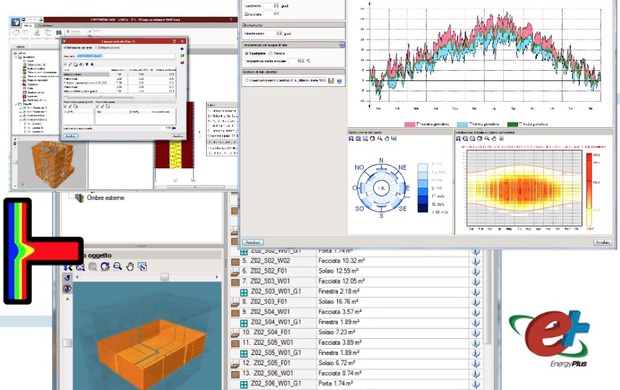Screen dimensions: 620x390
Task: Click the binoculars icon in the top-left window ribbon
Action: pyautogui.click(x=59, y=32)
